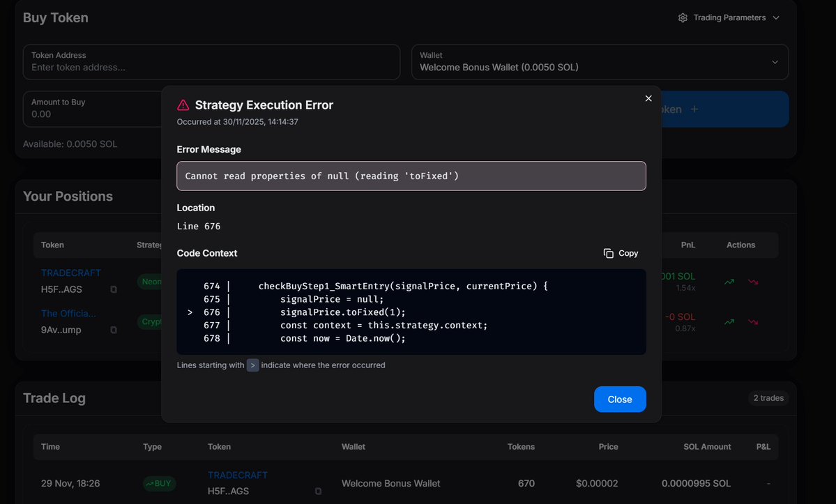The height and width of the screenshot is (504, 836).
Task: Click the Actions column header in positions
Action: (x=740, y=245)
